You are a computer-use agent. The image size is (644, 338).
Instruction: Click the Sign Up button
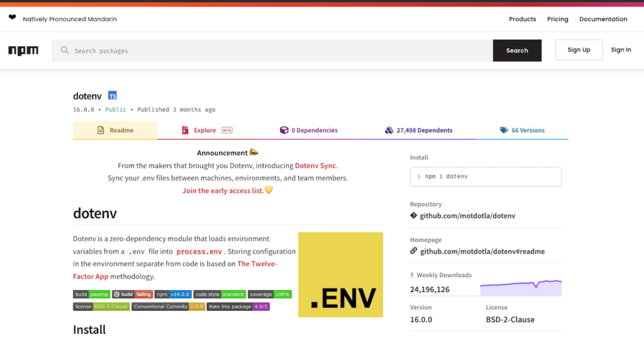[x=579, y=50]
